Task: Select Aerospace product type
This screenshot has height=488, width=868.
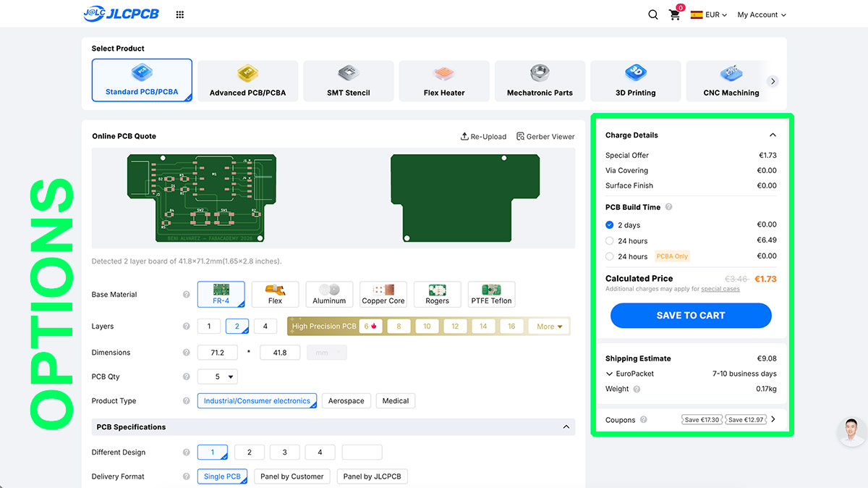Action: tap(346, 400)
